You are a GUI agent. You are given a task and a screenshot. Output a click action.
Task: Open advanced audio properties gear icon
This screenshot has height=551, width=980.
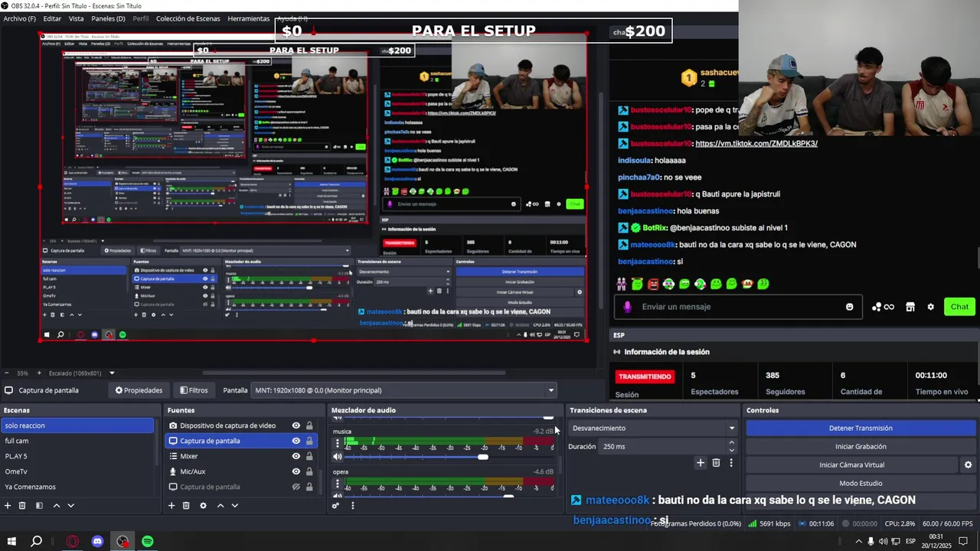click(335, 505)
